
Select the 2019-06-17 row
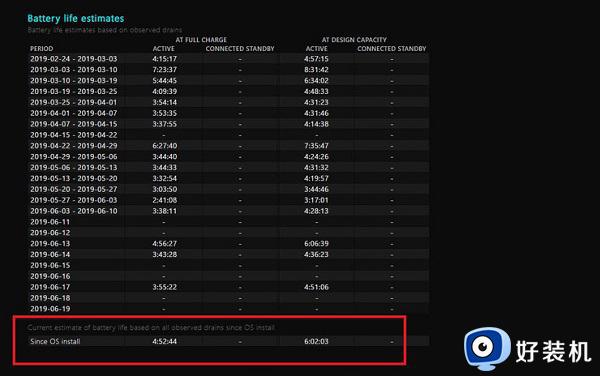click(x=229, y=287)
